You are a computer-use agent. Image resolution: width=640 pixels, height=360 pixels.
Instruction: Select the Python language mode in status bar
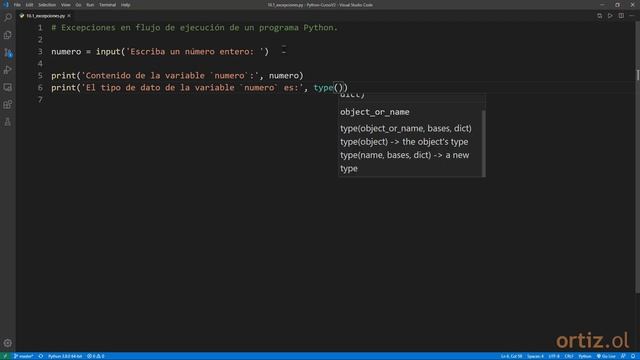(584, 356)
